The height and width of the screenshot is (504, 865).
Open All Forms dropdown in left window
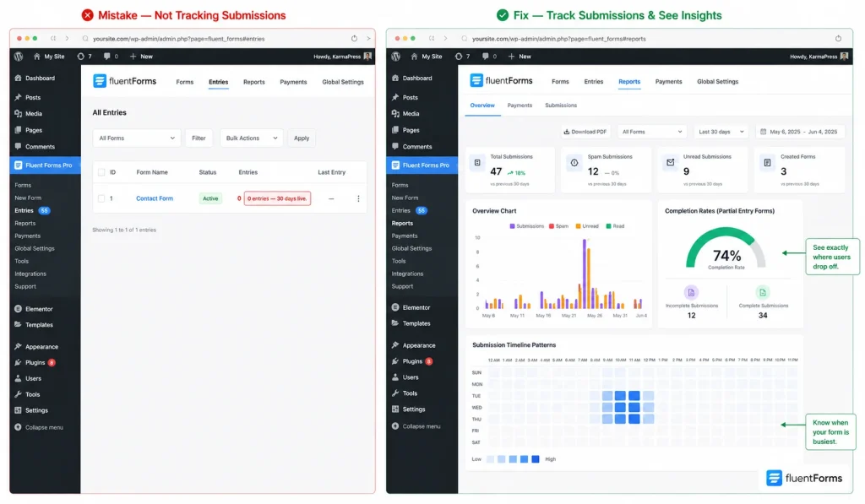click(137, 138)
